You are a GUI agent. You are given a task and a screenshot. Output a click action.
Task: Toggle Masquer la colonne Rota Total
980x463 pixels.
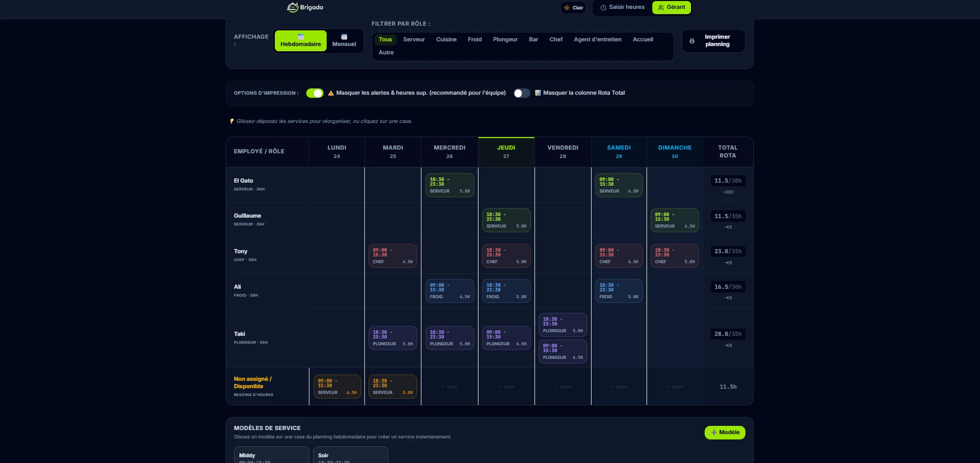coord(522,93)
